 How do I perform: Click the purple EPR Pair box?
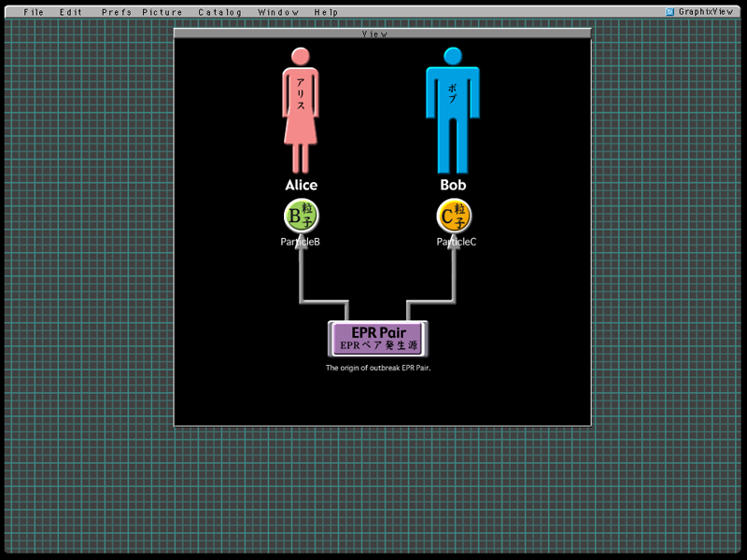[x=378, y=339]
